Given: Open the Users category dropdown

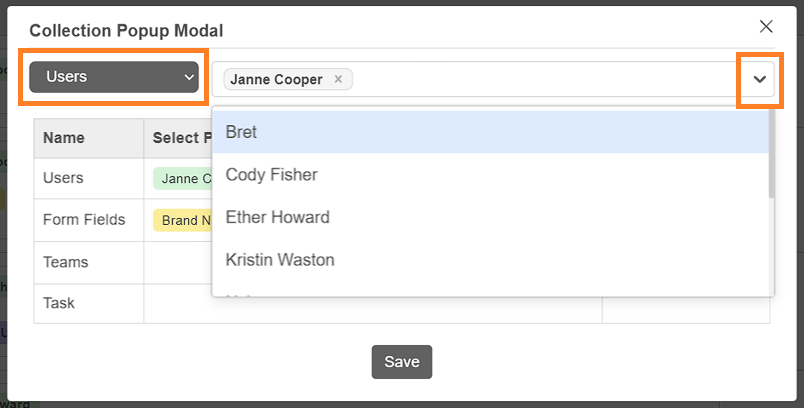Looking at the screenshot, I should [x=114, y=77].
